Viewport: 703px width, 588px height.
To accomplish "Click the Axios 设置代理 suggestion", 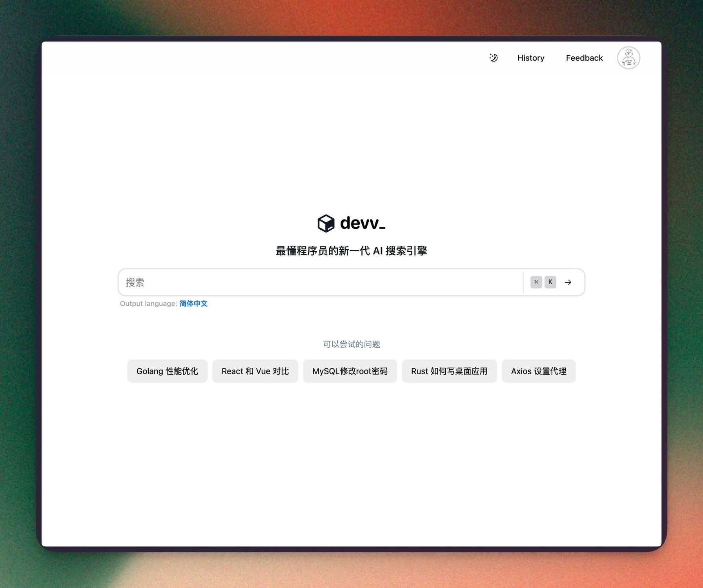I will click(x=539, y=371).
